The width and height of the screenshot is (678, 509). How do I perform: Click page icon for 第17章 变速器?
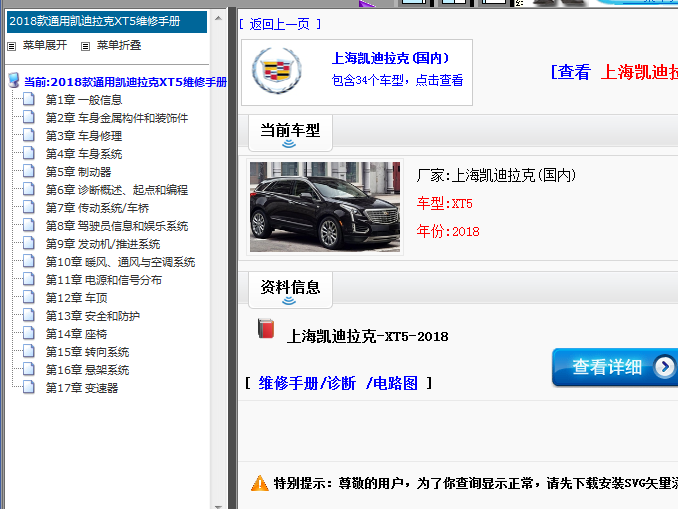pyautogui.click(x=29, y=388)
